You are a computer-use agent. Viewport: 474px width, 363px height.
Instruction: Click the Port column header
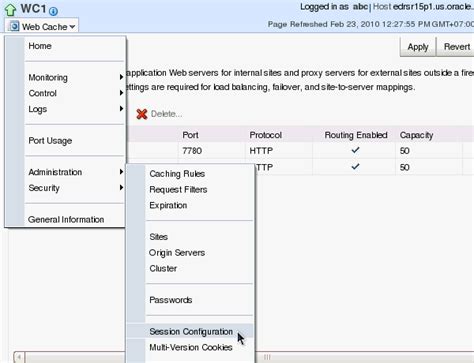point(190,135)
